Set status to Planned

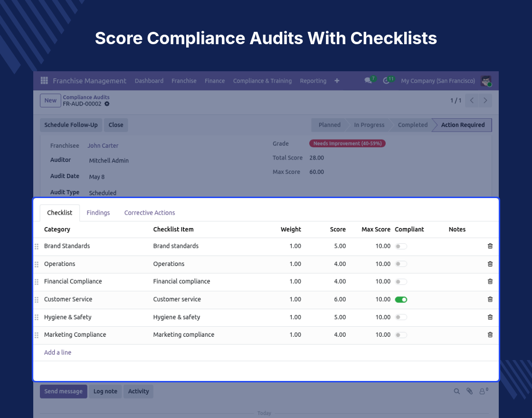(x=329, y=125)
